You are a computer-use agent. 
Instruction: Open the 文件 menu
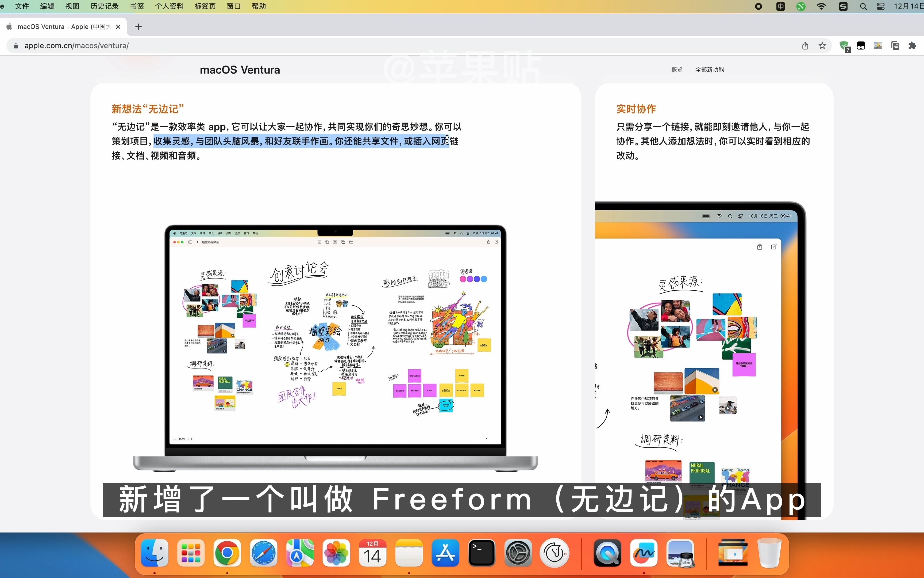pyautogui.click(x=22, y=6)
